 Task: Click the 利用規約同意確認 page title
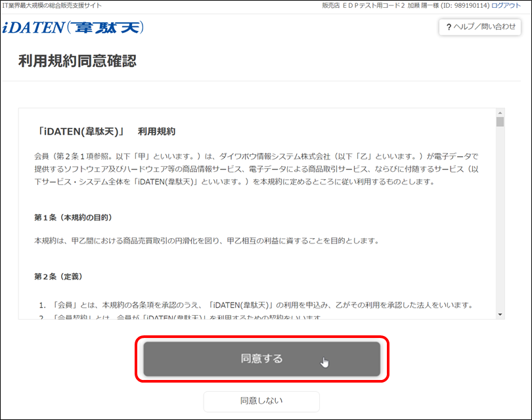(77, 61)
